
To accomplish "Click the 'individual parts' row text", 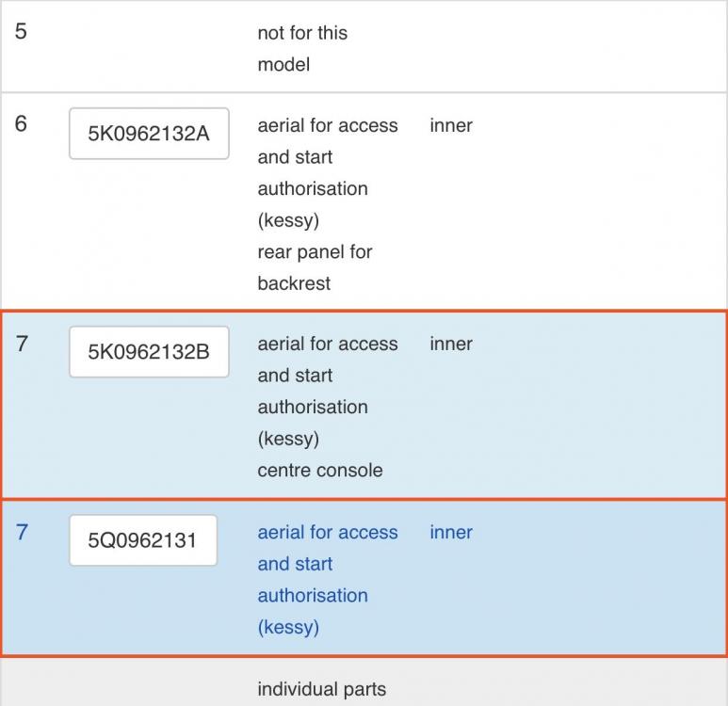I will point(321,689).
